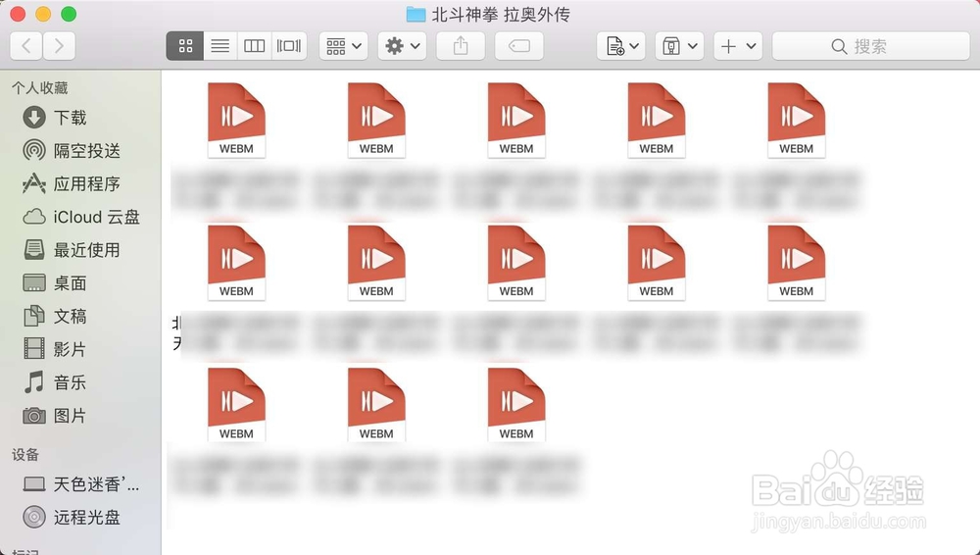The image size is (980, 555).
Task: Select the first WEBM file in the bottom row
Action: [236, 405]
